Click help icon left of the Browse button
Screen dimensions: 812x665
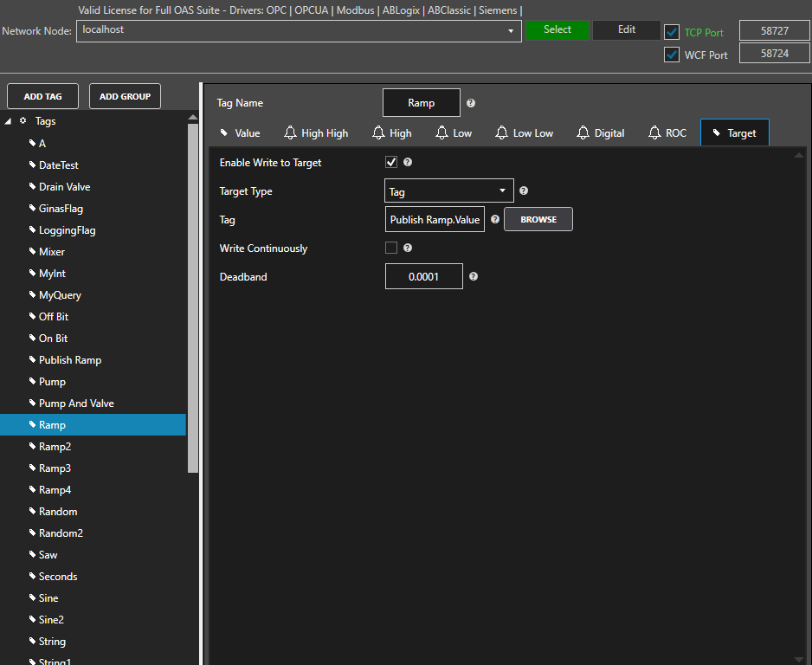point(495,220)
